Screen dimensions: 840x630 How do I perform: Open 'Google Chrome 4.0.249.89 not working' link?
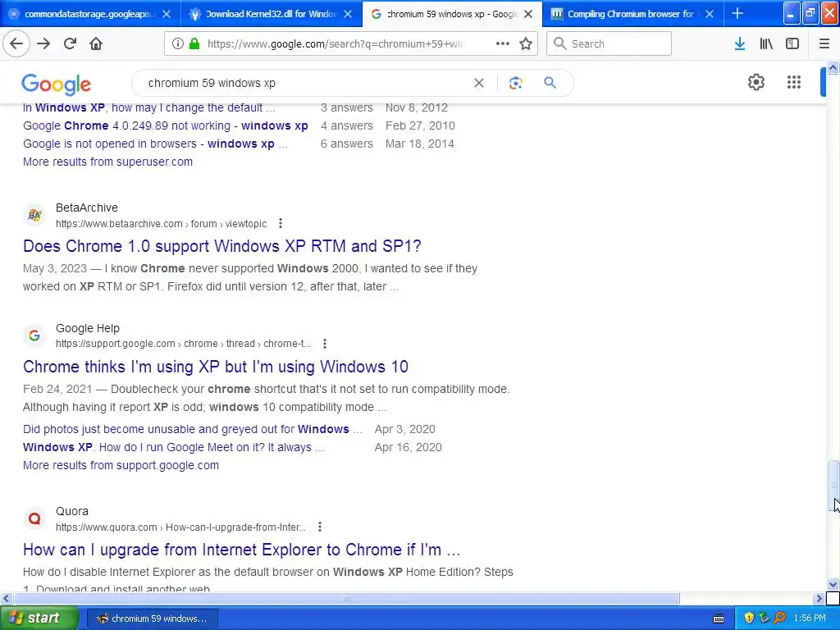(x=166, y=126)
